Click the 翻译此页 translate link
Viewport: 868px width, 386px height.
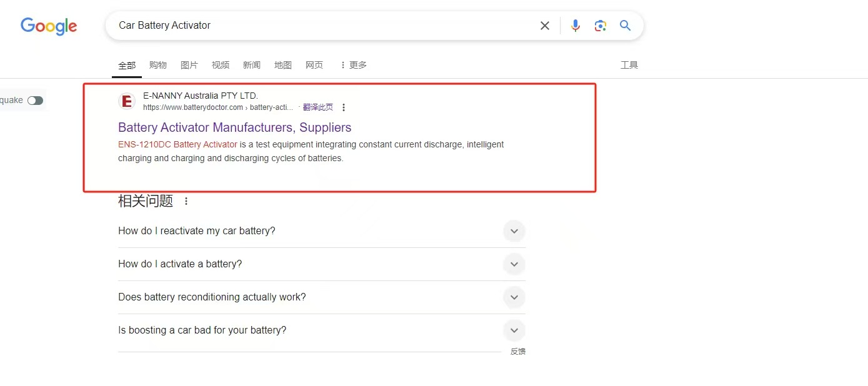(x=318, y=107)
